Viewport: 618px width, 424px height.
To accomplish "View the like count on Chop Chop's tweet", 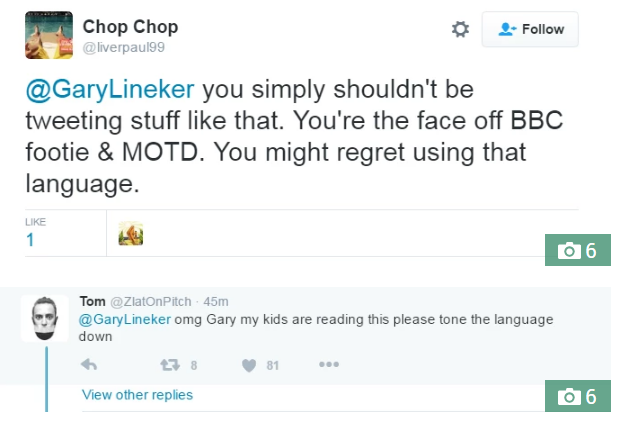I will pyautogui.click(x=30, y=240).
